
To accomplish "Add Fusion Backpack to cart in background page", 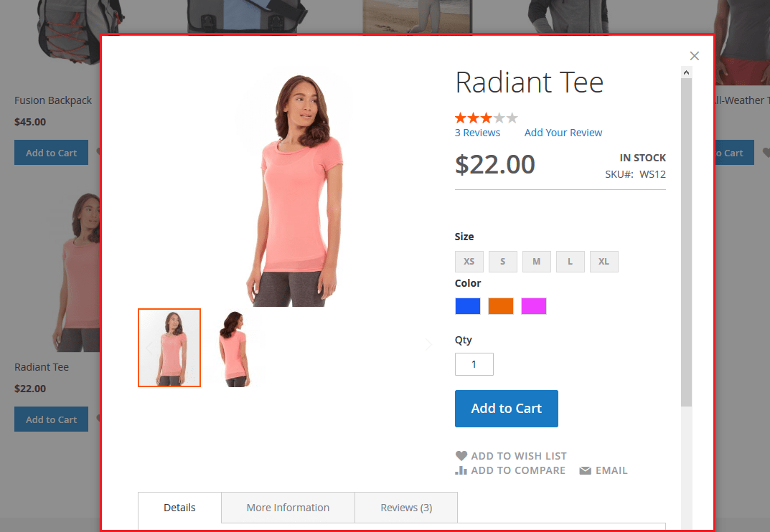I will 51,153.
